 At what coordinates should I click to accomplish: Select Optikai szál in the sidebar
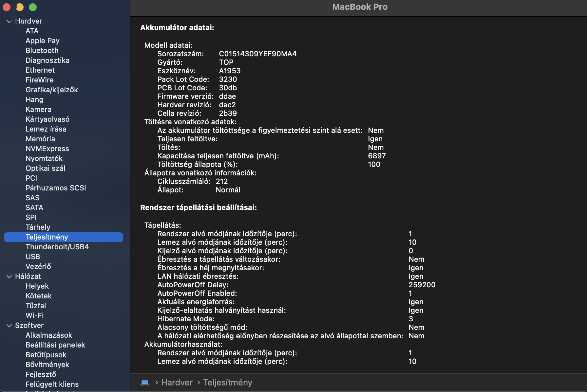point(45,168)
